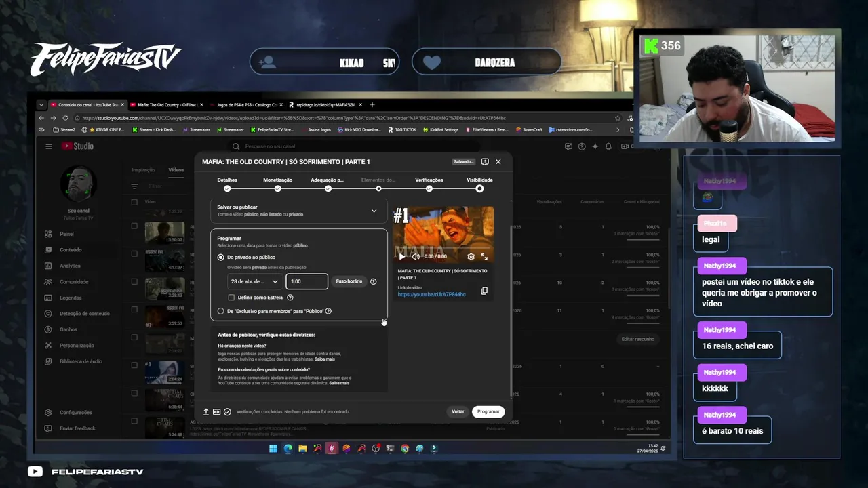Open Ganhos in the Studio sidebar
Image resolution: width=868 pixels, height=488 pixels.
(x=68, y=329)
